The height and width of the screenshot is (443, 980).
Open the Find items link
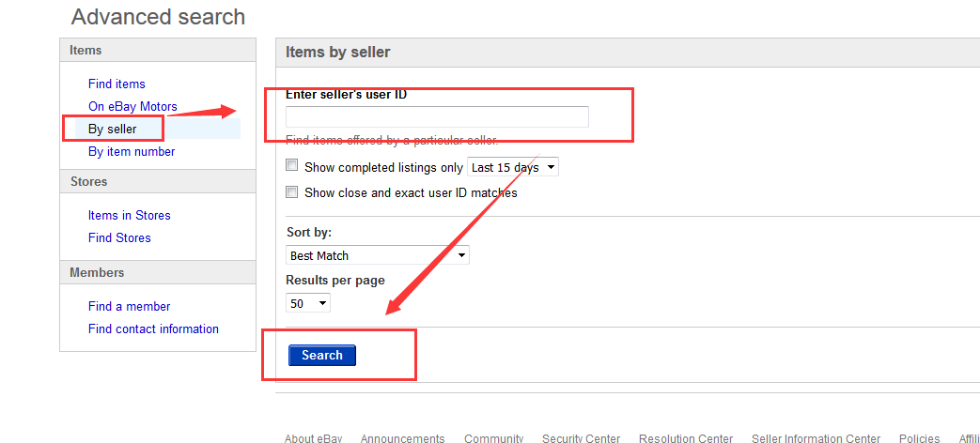(117, 84)
